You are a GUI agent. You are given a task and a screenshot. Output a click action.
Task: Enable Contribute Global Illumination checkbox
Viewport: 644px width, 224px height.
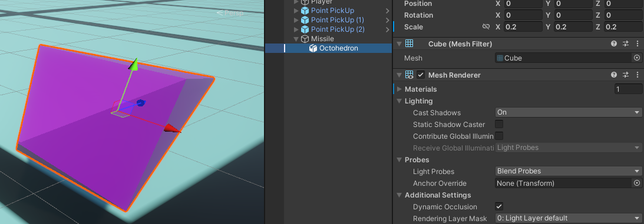pyautogui.click(x=499, y=136)
